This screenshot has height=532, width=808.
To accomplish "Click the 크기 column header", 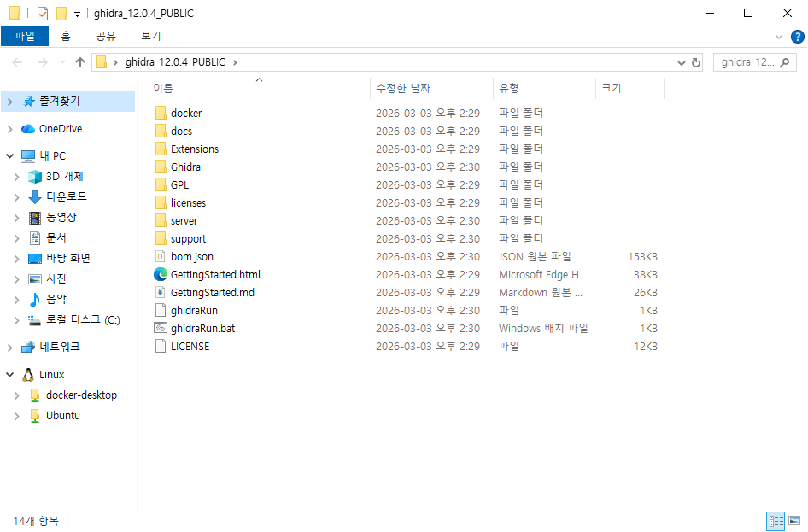I will 612,88.
